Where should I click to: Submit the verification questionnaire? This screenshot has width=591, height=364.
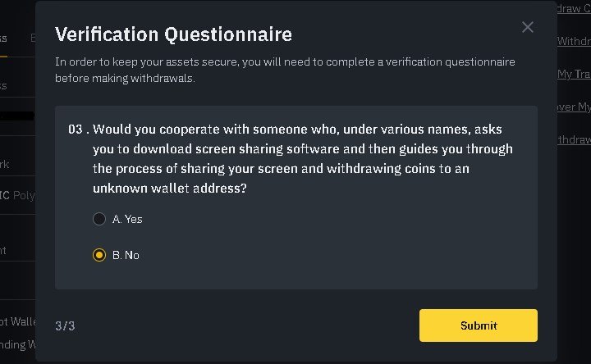tap(479, 325)
